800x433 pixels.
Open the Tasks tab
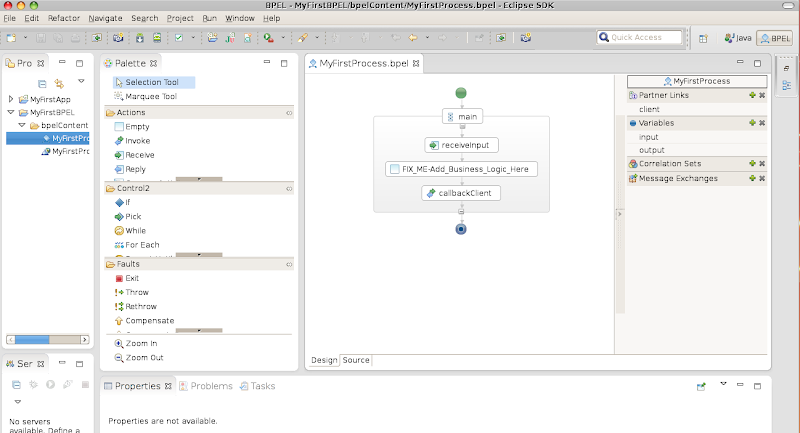258,386
